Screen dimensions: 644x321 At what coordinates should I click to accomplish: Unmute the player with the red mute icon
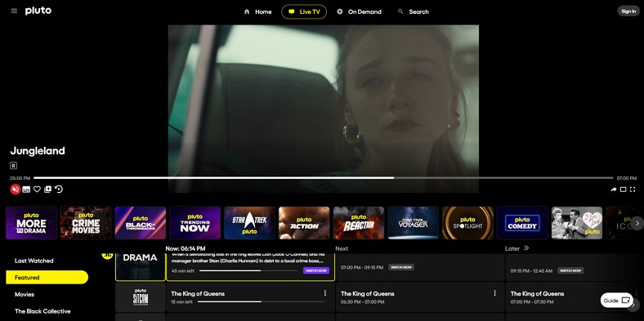(x=16, y=189)
